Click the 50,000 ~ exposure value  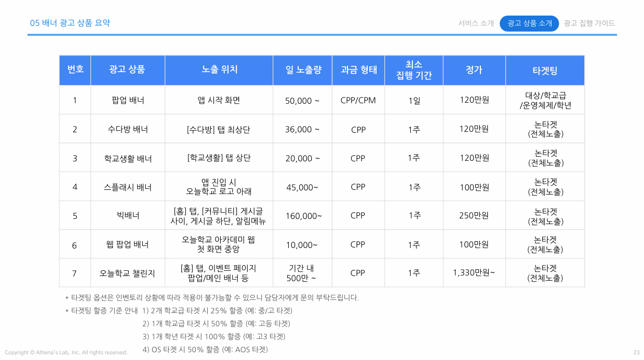click(302, 101)
